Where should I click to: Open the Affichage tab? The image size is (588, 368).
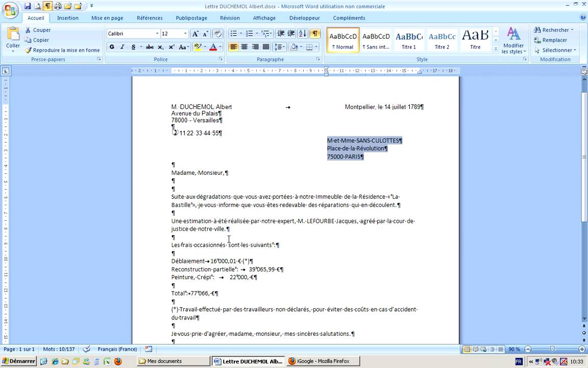[264, 18]
